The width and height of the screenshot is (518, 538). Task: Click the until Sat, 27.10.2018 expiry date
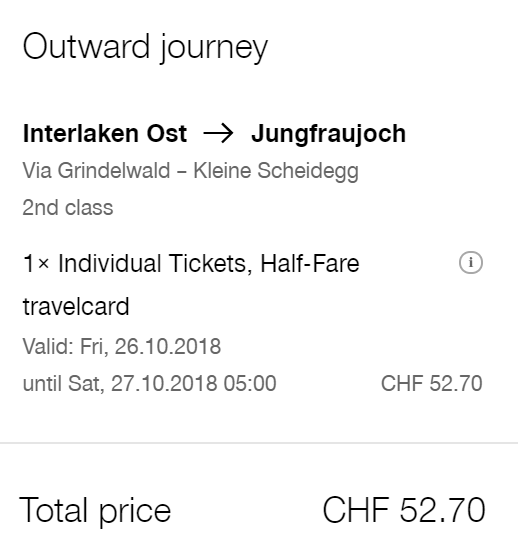point(120,383)
